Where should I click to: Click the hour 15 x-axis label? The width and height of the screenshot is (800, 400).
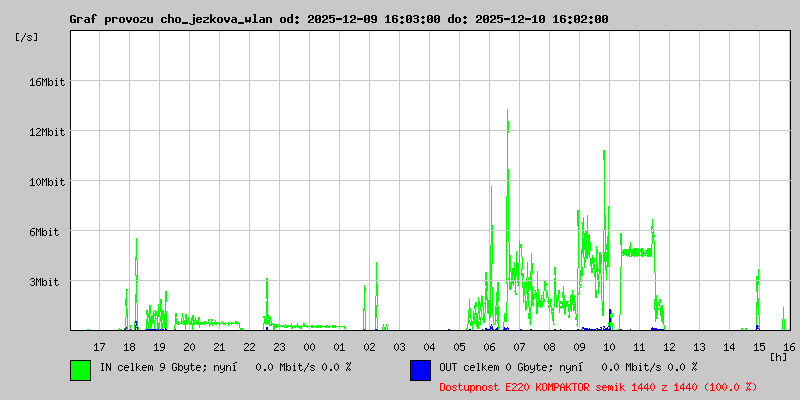[759, 347]
